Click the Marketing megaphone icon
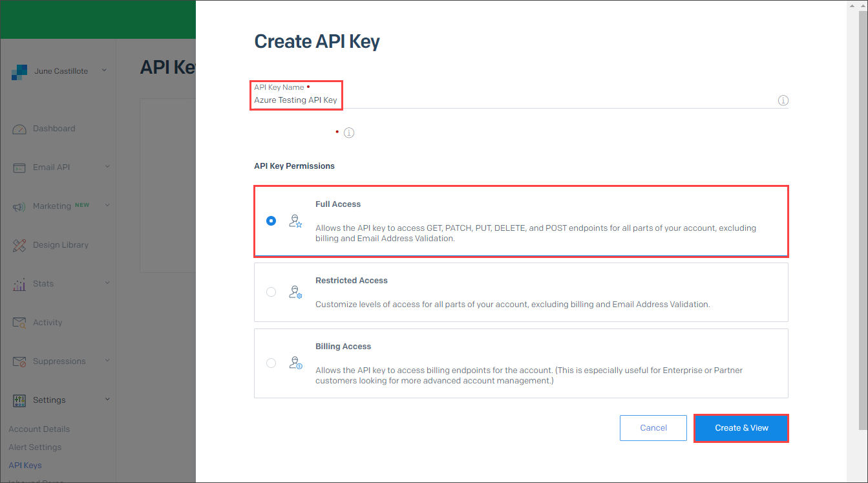This screenshot has width=868, height=483. (19, 206)
